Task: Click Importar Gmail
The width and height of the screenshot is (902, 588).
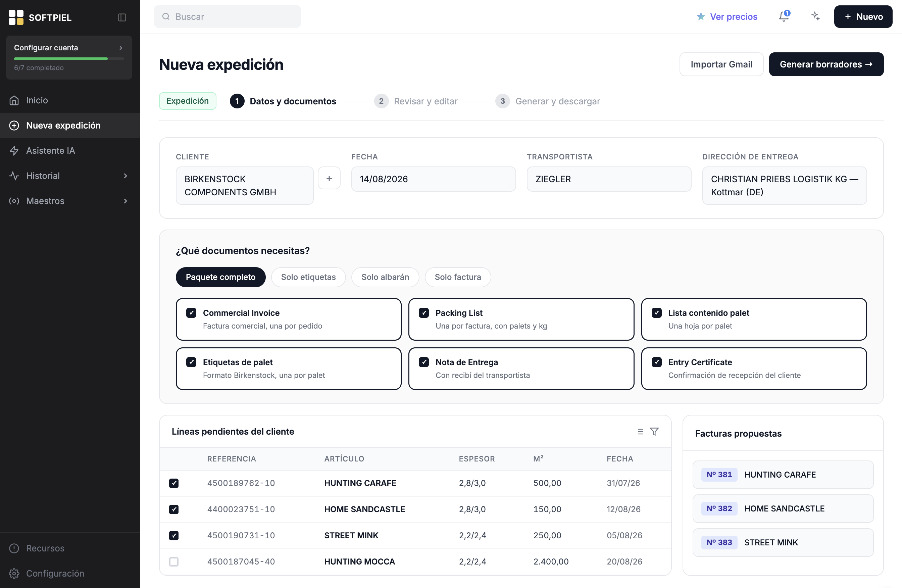Action: pos(721,64)
